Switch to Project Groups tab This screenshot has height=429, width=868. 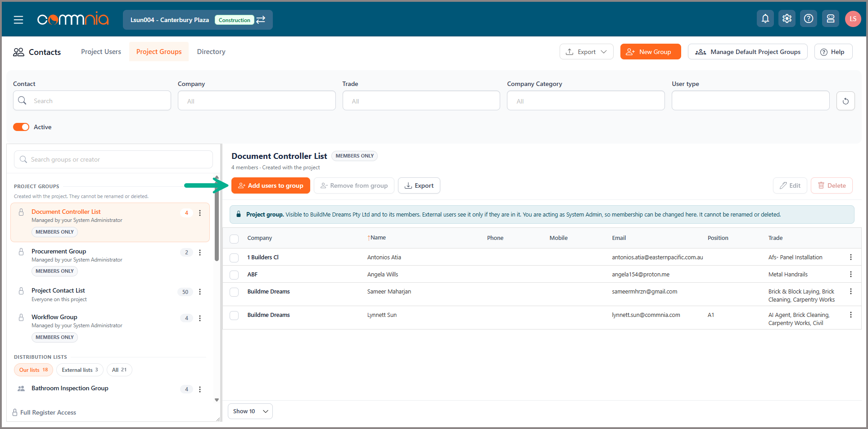159,52
